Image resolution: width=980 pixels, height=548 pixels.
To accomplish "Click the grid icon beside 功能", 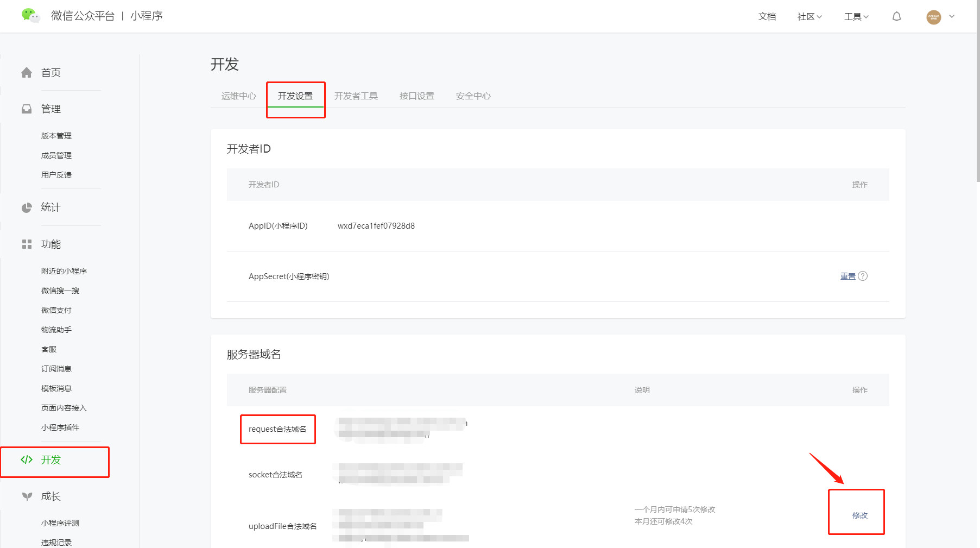I will coord(27,244).
